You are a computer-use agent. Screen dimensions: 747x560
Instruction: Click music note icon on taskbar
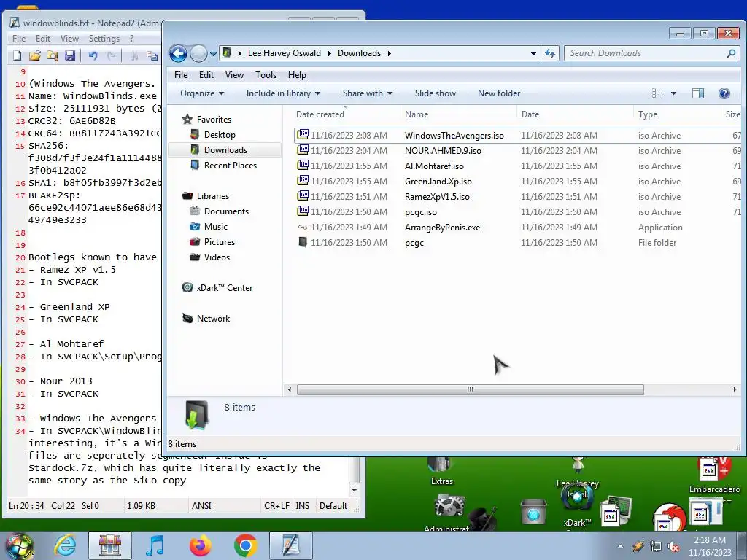(x=155, y=545)
